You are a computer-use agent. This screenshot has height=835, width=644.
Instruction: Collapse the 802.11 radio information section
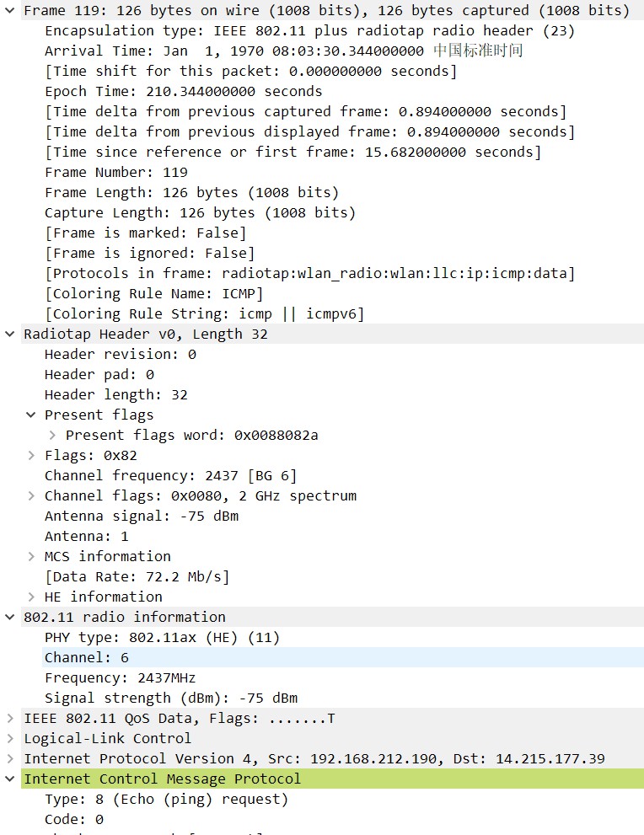click(10, 618)
